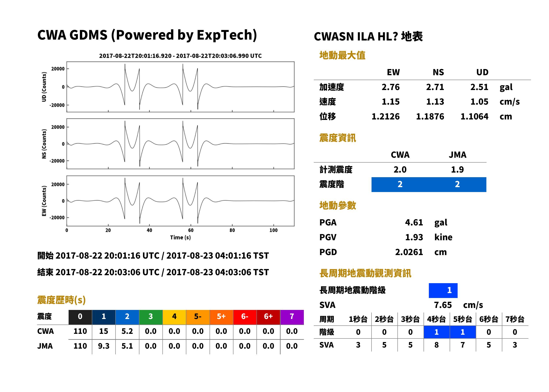Image resolution: width=549 pixels, height=392 pixels.
Task: Click the NS counts waveform plot
Action: (x=180, y=144)
